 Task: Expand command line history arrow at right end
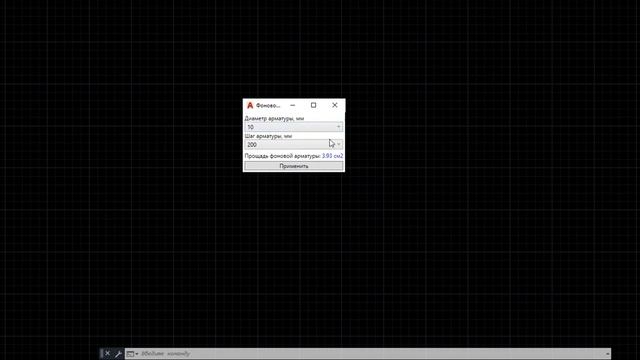[608, 354]
